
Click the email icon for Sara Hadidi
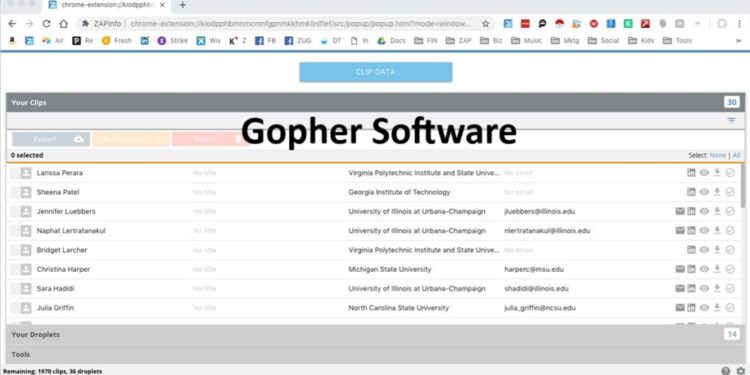pyautogui.click(x=680, y=288)
